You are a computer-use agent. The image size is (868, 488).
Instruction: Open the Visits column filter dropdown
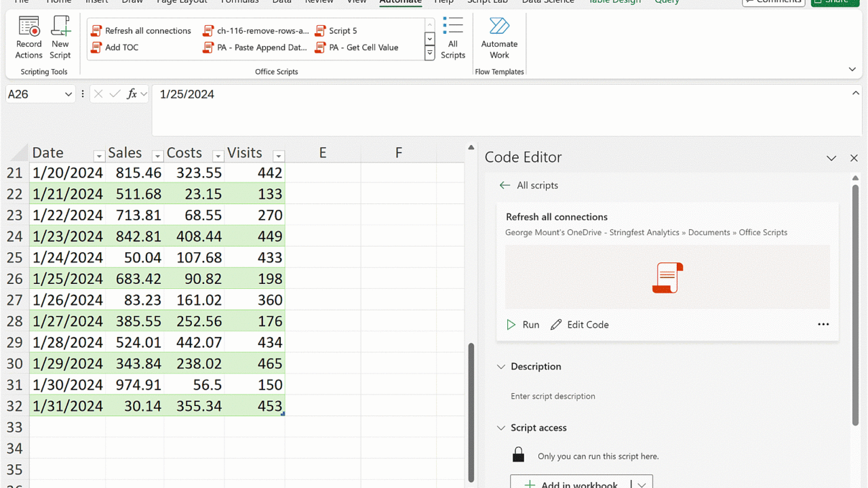(278, 156)
